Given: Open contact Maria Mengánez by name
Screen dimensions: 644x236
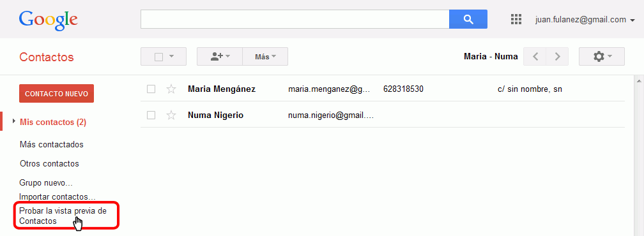Looking at the screenshot, I should [x=222, y=89].
